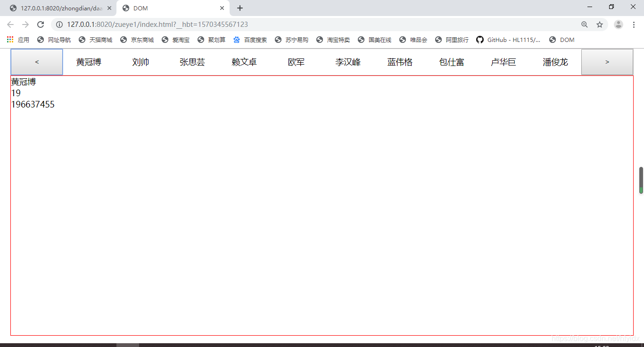Minimize the Chrome window
644x347 pixels.
(x=590, y=7)
